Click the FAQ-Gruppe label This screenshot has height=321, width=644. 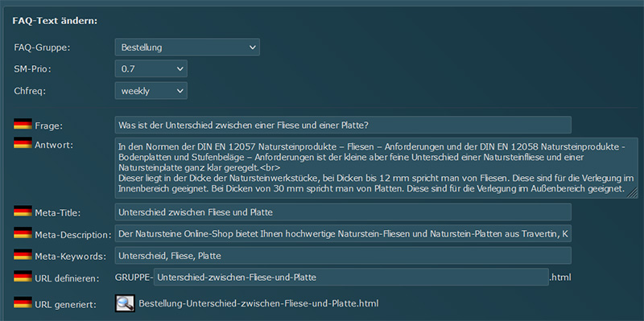pyautogui.click(x=43, y=47)
